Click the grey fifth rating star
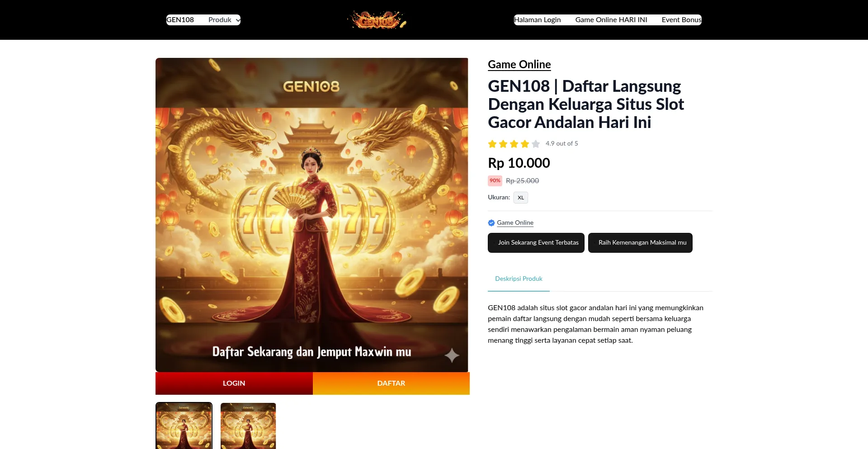This screenshot has width=868, height=449. coord(536,144)
